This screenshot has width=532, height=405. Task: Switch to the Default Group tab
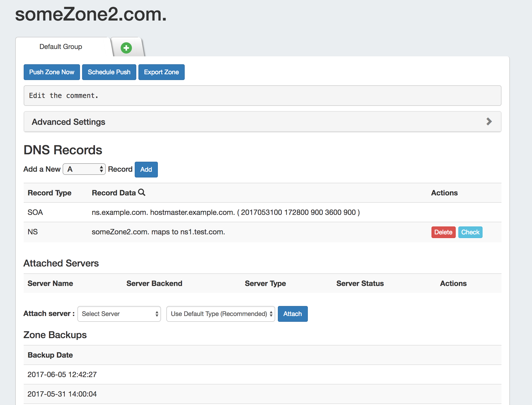[61, 47]
